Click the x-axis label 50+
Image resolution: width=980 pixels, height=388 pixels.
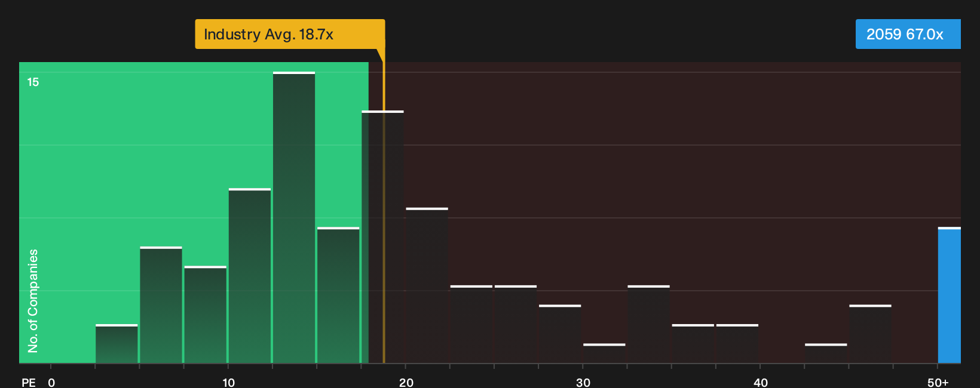pos(938,382)
